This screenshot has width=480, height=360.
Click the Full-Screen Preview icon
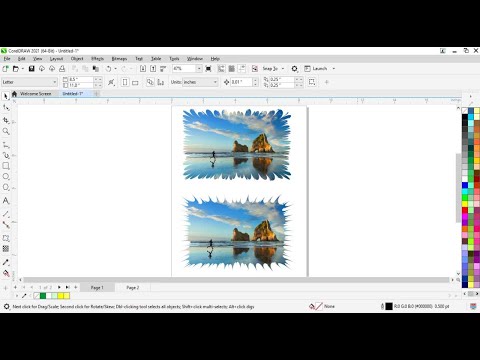(208, 69)
